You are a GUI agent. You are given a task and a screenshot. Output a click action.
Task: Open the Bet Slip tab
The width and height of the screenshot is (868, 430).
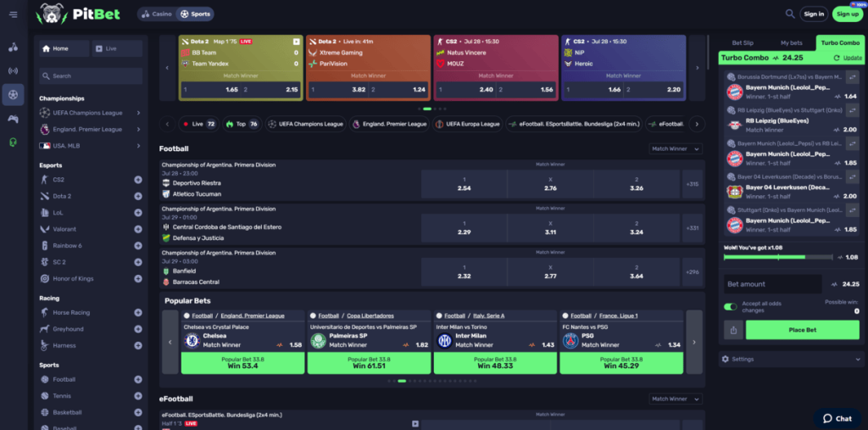[743, 42]
